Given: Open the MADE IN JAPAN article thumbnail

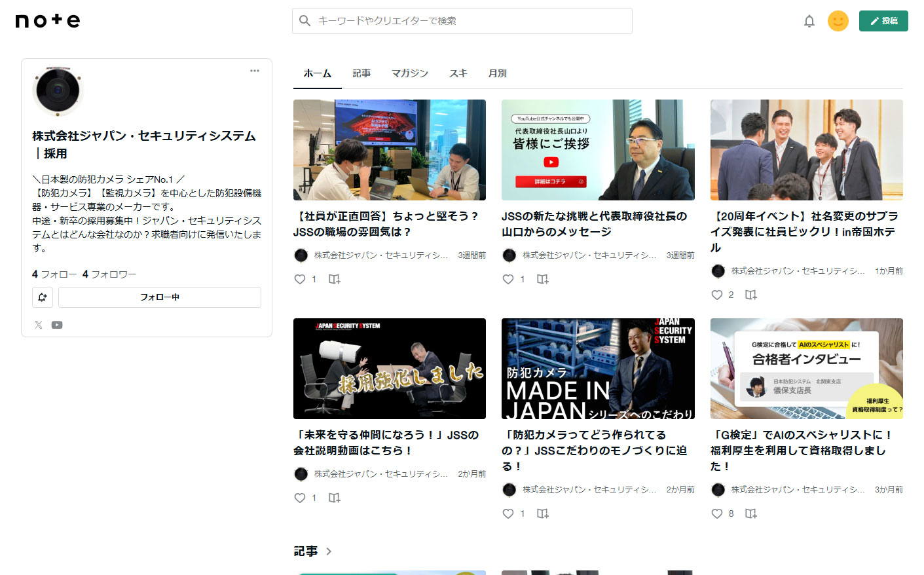Looking at the screenshot, I should tap(598, 369).
